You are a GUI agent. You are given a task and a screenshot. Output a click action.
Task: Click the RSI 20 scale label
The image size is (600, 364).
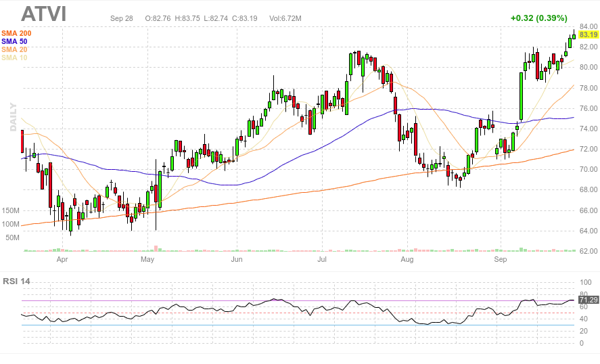584,331
